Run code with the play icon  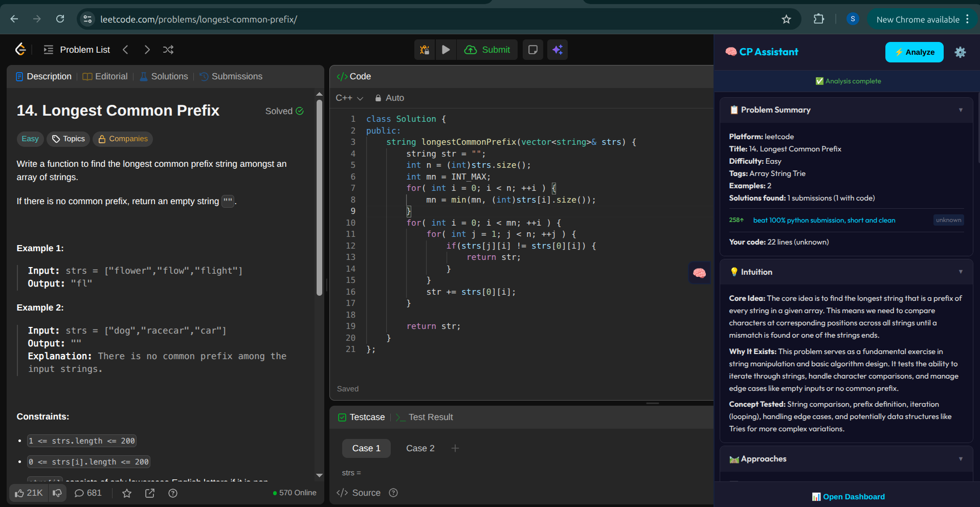coord(446,50)
